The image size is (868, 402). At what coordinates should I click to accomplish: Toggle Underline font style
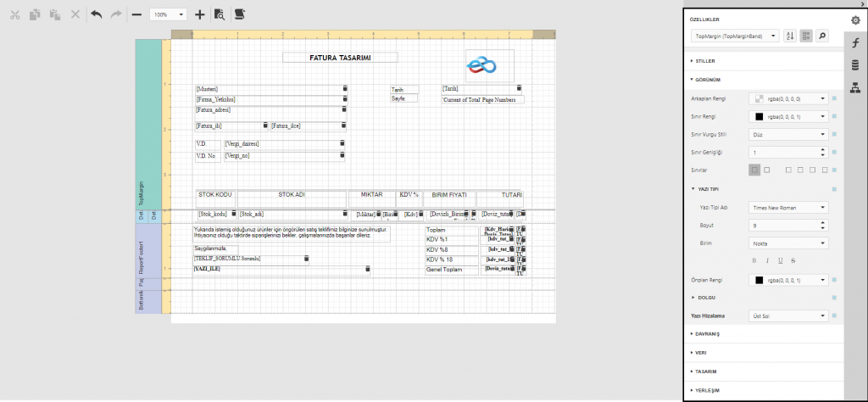click(781, 260)
